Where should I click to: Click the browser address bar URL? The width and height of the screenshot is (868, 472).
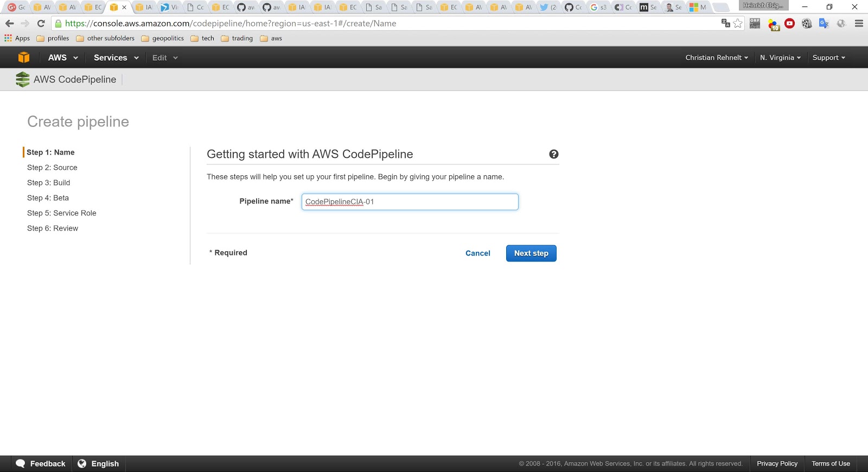point(231,23)
